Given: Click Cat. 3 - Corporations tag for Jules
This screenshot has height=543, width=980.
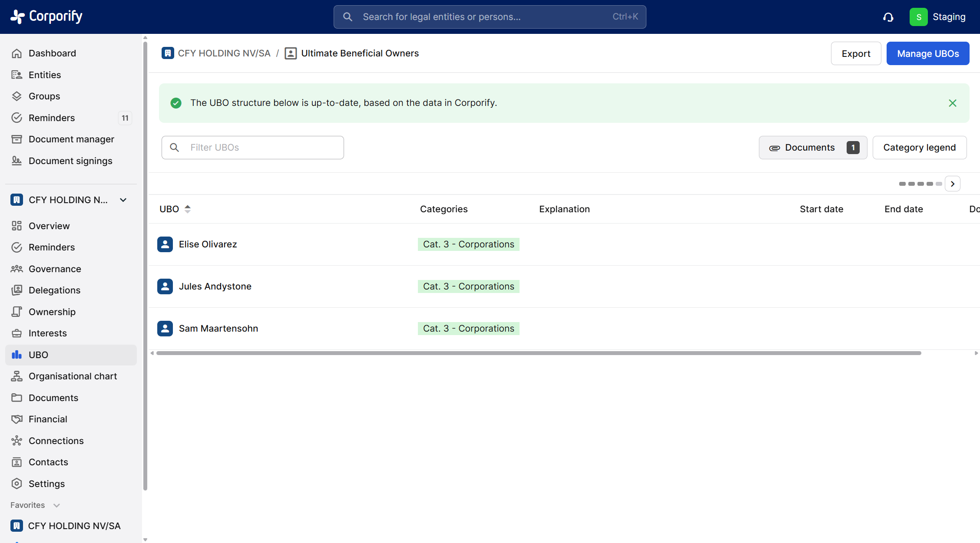Looking at the screenshot, I should [x=468, y=286].
